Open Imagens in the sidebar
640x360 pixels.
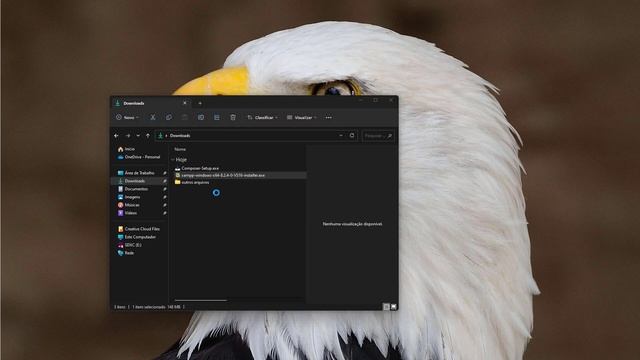(x=129, y=197)
